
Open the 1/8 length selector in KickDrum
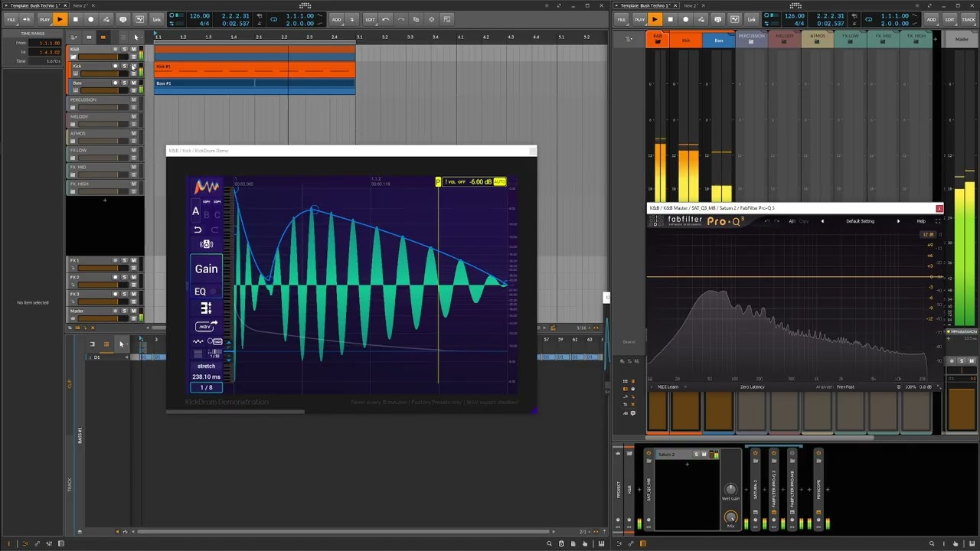pos(206,387)
